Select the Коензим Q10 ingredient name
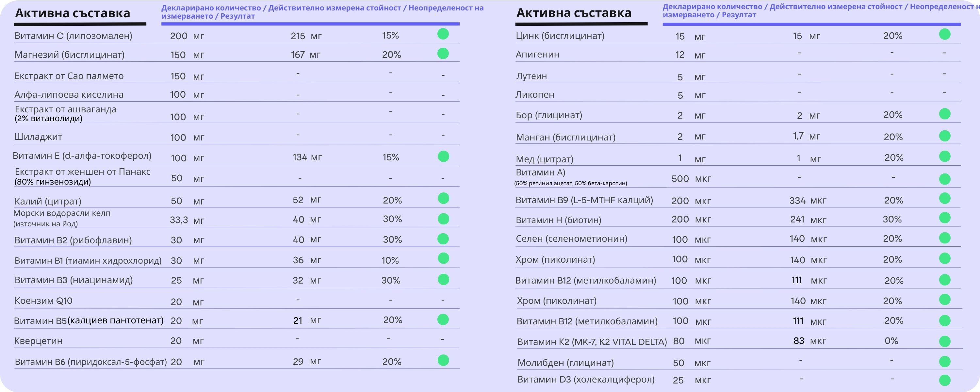Screen dimensions: 980x392 coord(43,301)
